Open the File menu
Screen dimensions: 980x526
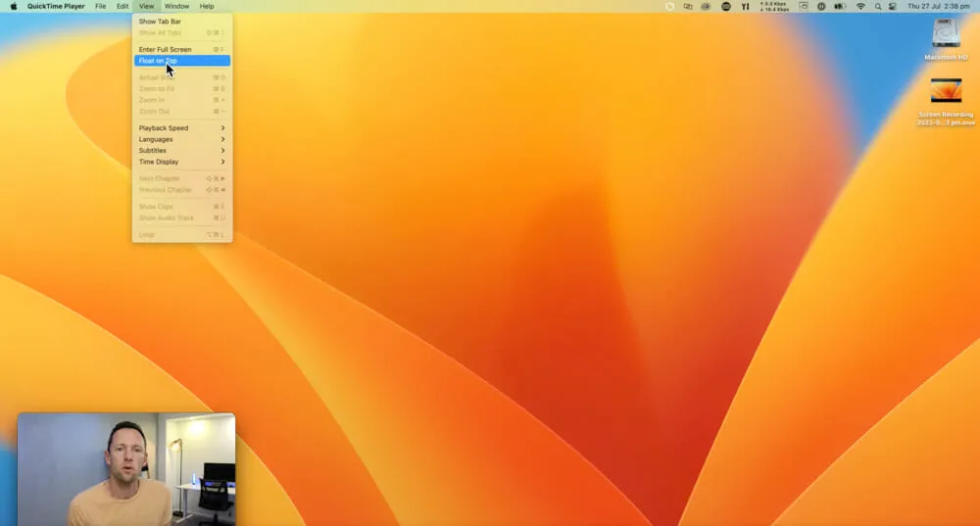click(100, 6)
